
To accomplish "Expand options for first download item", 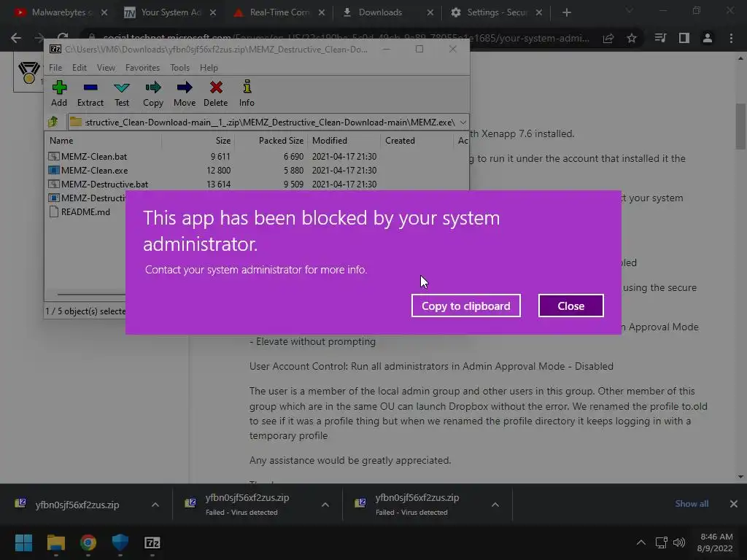I will (155, 505).
